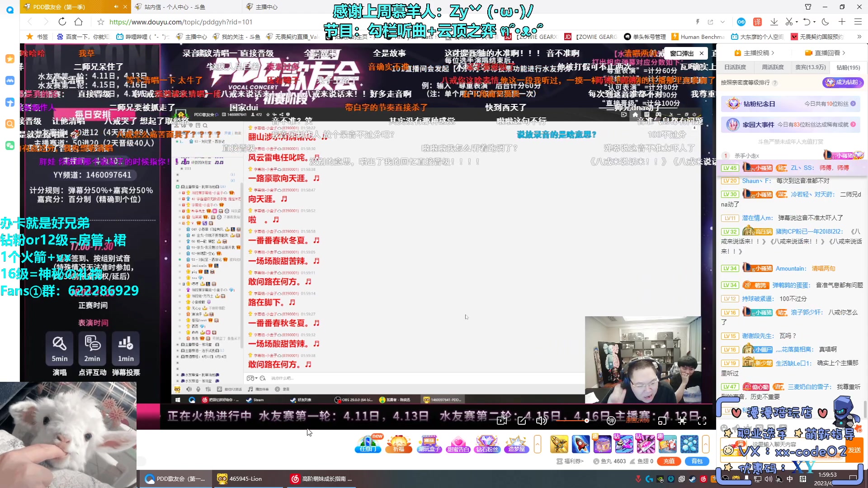Select the 周活跃度 tab
The image size is (868, 488).
[x=773, y=67]
